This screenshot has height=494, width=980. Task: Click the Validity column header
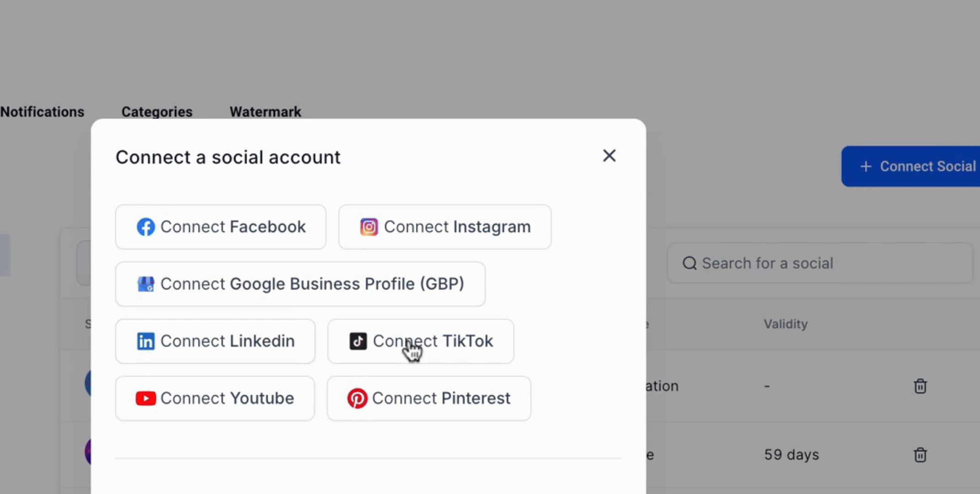tap(786, 324)
